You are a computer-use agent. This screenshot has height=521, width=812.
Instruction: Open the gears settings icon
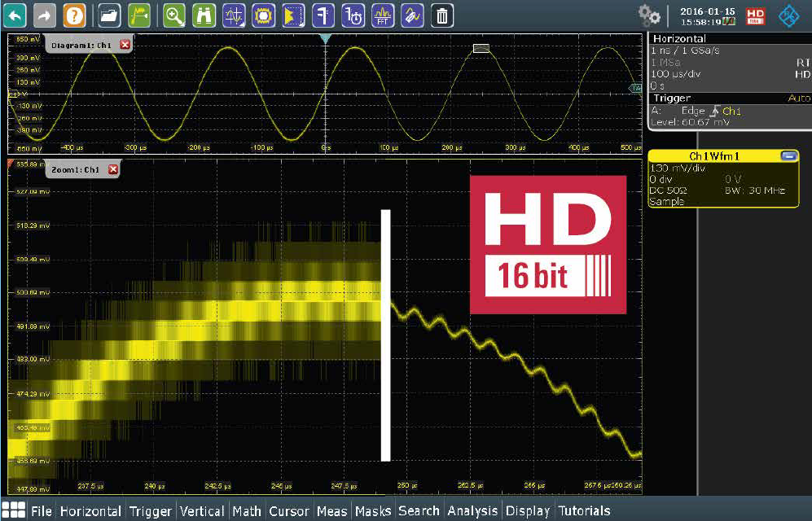(649, 15)
